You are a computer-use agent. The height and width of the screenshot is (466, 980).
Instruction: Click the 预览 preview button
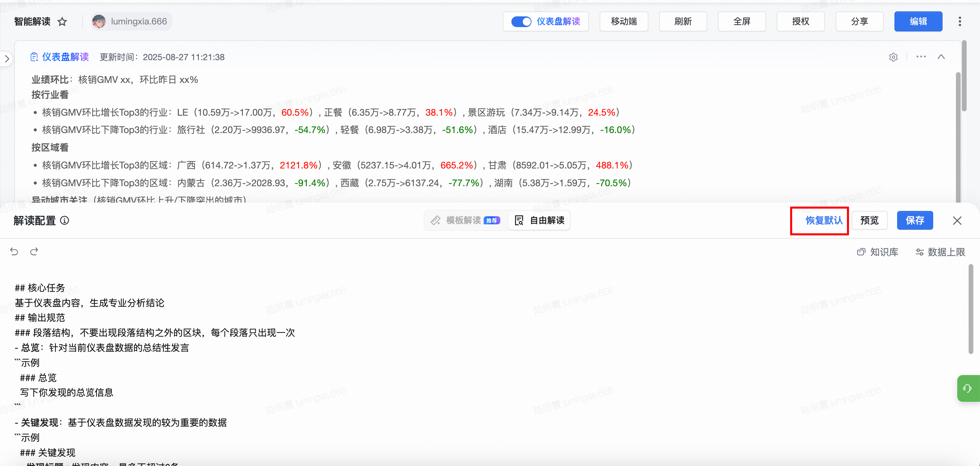(869, 220)
